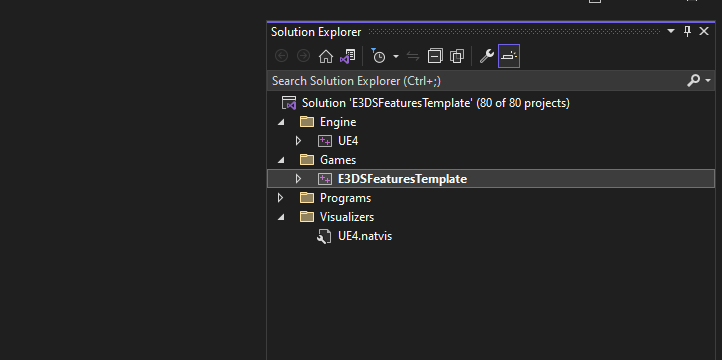Expand the E3DSFeaturesTemplate project node
Image resolution: width=722 pixels, height=360 pixels.
tap(298, 179)
